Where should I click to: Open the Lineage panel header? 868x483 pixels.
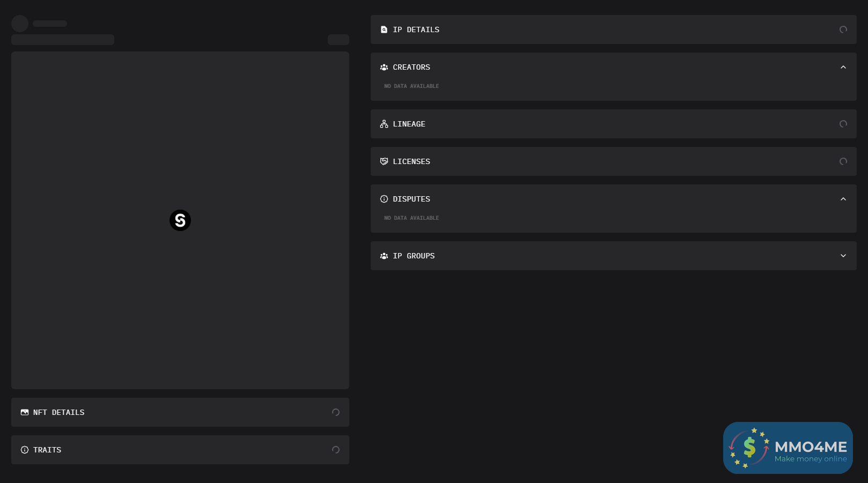pos(613,124)
